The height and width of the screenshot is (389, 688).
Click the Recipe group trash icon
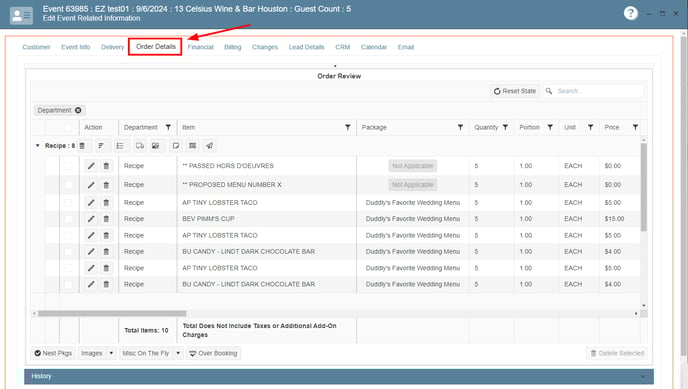pos(82,146)
